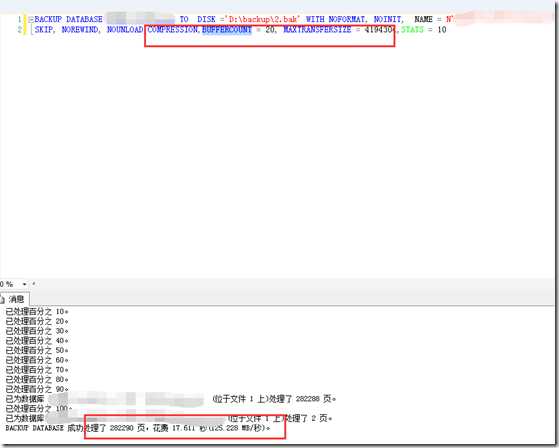Click the message text 处理了 2 页
Viewport: 559px width, 448px height.
click(307, 418)
